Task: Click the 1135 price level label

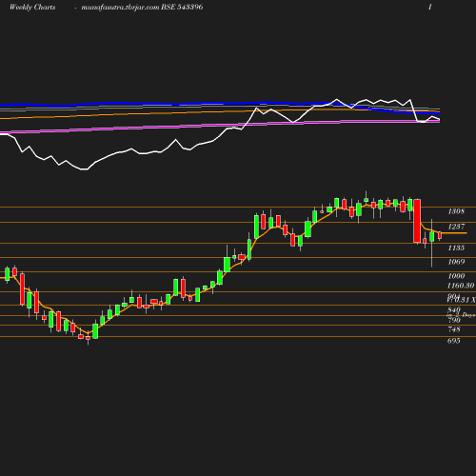Action: [456, 248]
